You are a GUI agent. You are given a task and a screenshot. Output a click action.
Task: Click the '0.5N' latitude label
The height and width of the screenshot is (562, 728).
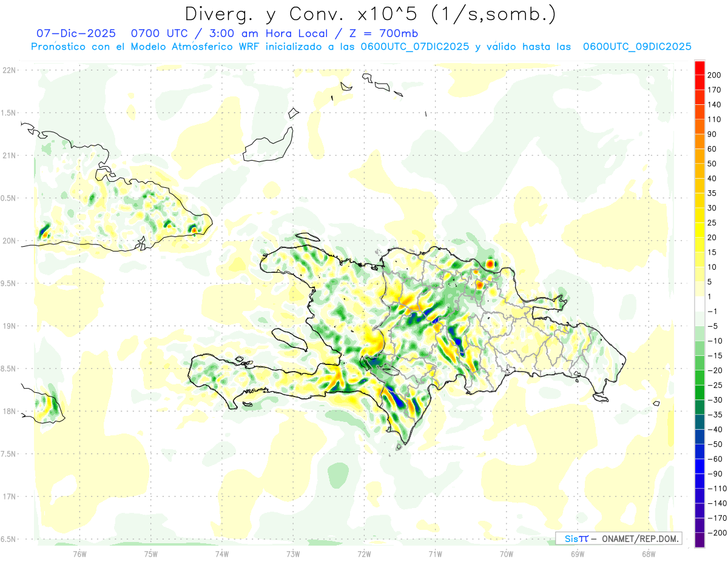pyautogui.click(x=8, y=198)
